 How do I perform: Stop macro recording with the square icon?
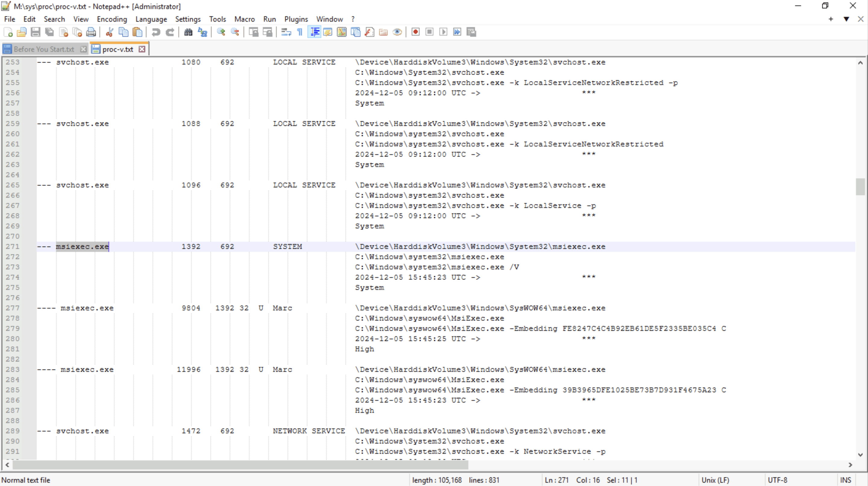[429, 32]
